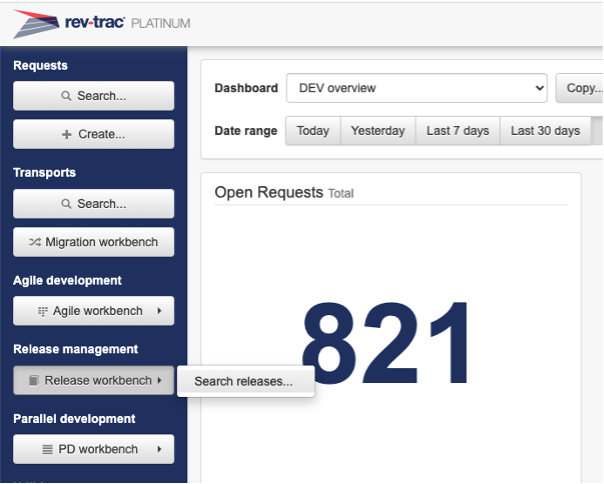Open the Dashboard dropdown showing DEV overview
The height and width of the screenshot is (484, 604).
click(x=416, y=88)
